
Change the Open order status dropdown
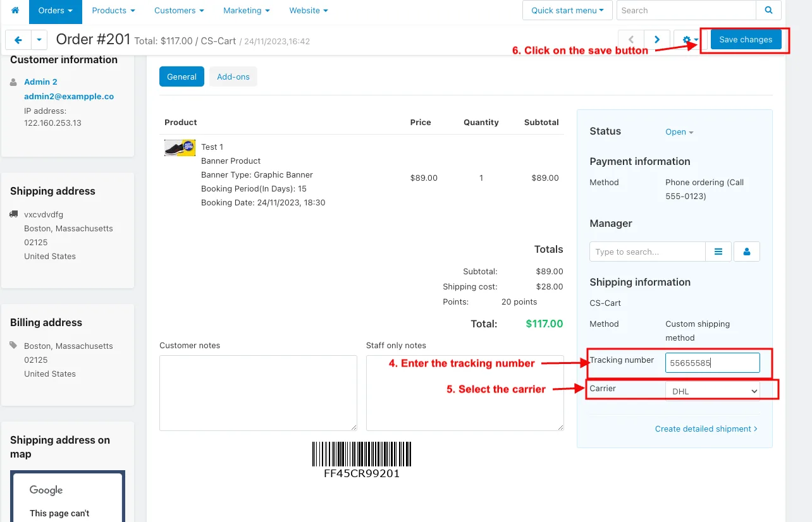[680, 132]
